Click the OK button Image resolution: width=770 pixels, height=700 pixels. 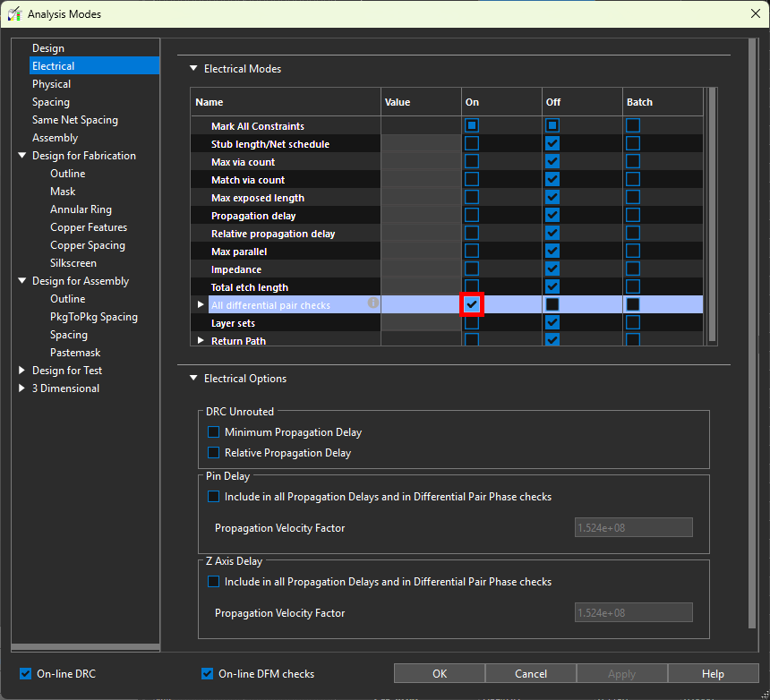pyautogui.click(x=439, y=674)
